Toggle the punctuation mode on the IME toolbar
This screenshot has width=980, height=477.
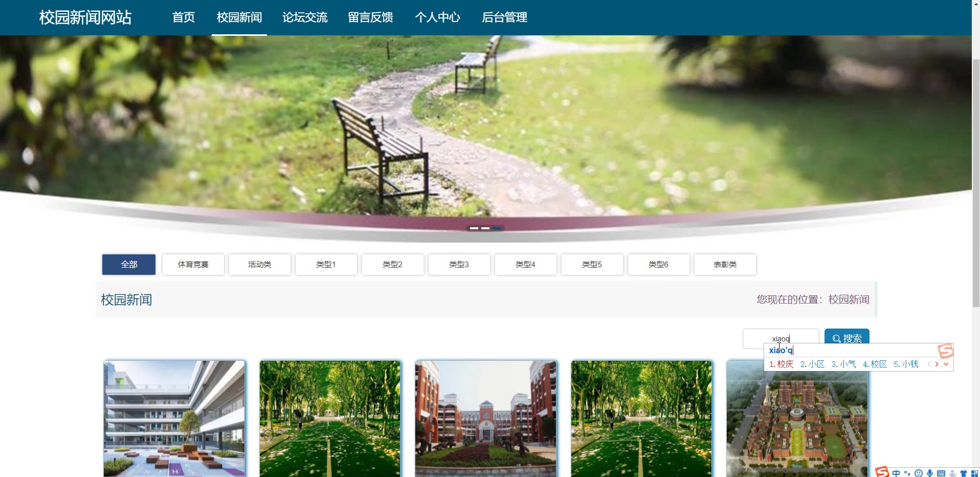click(907, 473)
